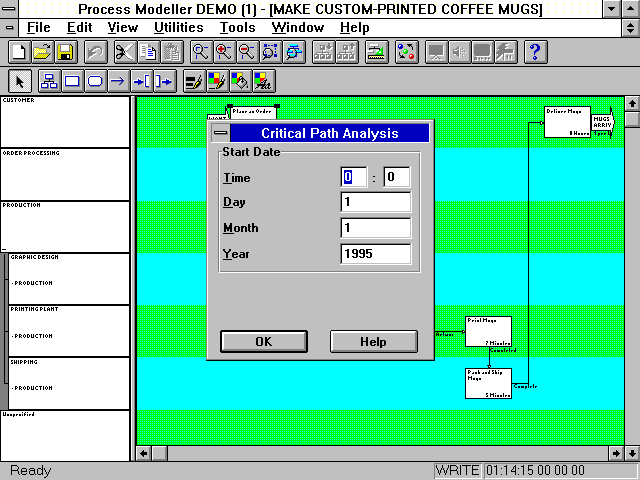Click the Day input field

pyautogui.click(x=375, y=202)
